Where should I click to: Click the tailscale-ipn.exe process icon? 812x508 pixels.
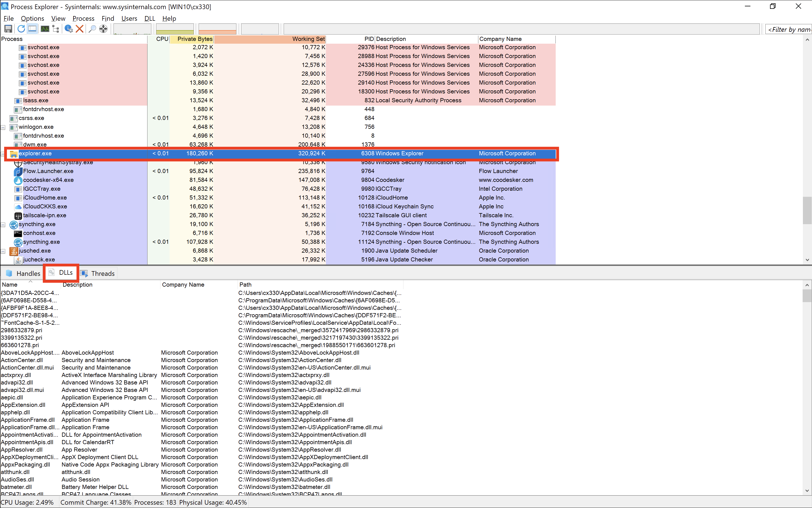pos(18,216)
